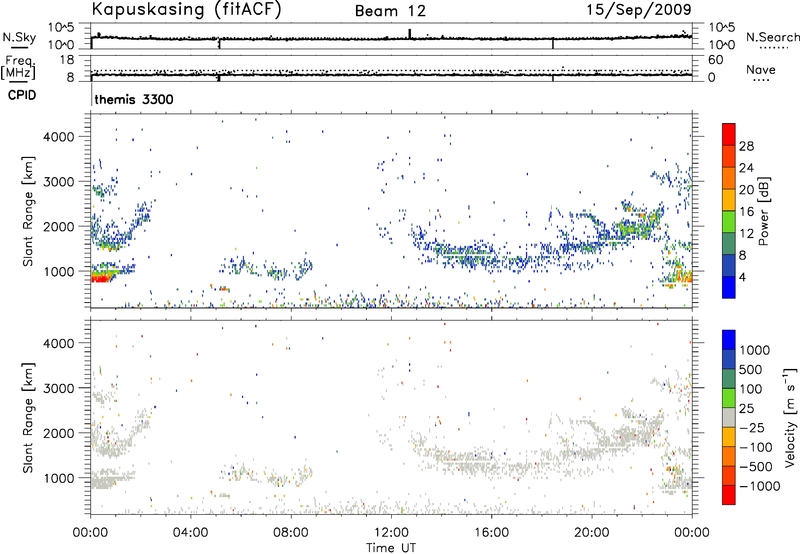Click the '04:00' time tick label

(x=191, y=533)
